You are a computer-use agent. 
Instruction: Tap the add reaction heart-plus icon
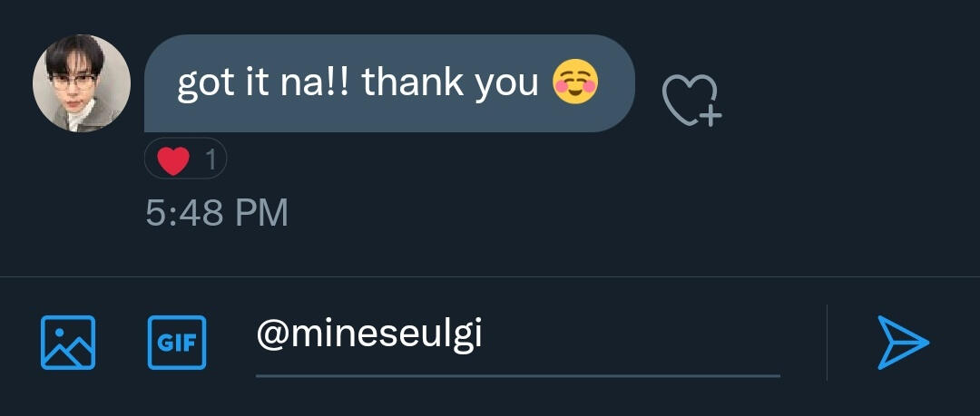[x=691, y=101]
